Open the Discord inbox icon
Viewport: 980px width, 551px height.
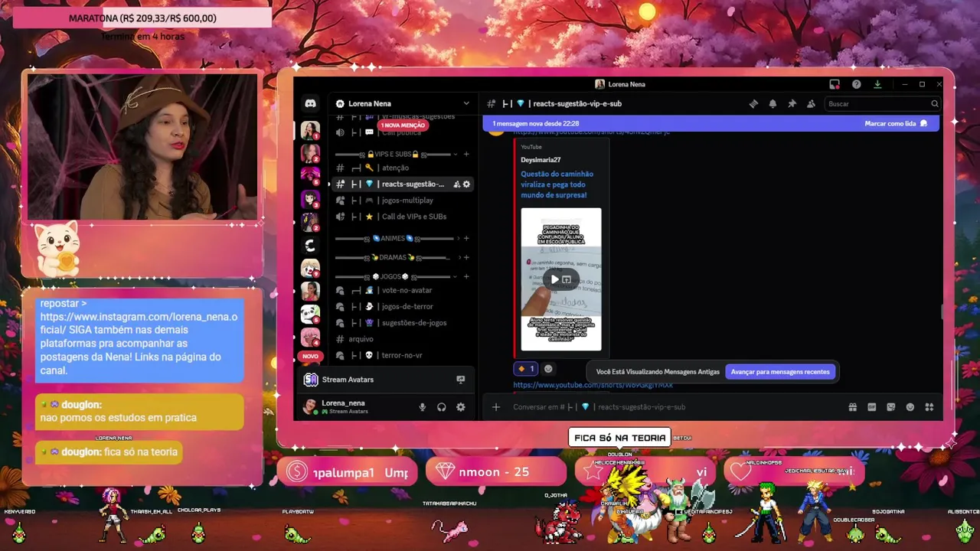(x=835, y=84)
